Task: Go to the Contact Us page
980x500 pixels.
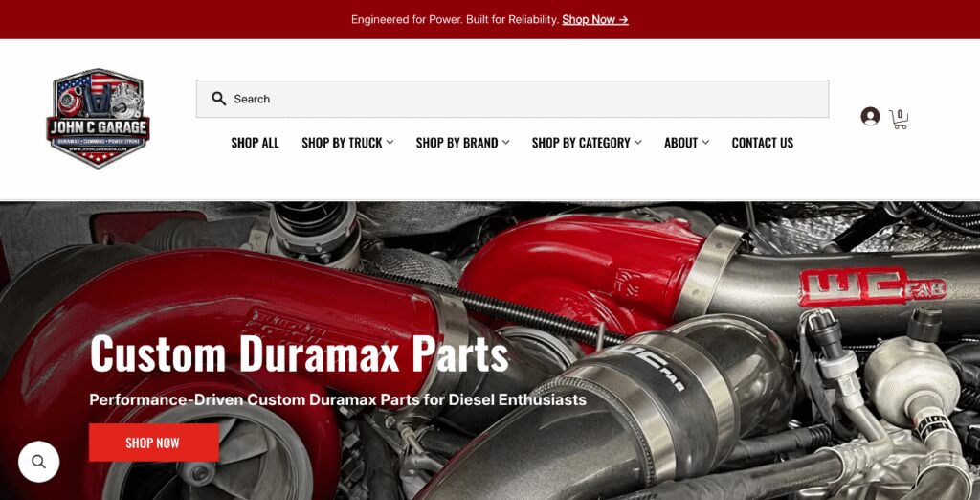Action: [x=763, y=143]
